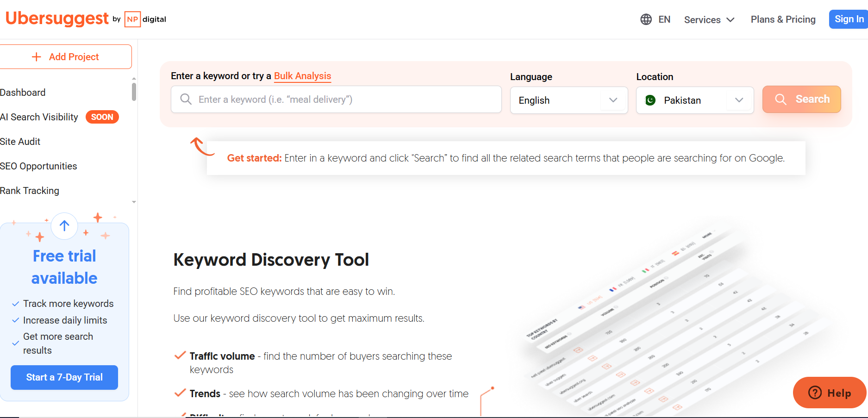The height and width of the screenshot is (418, 868).
Task: Open SEO Opportunities section
Action: click(x=38, y=166)
